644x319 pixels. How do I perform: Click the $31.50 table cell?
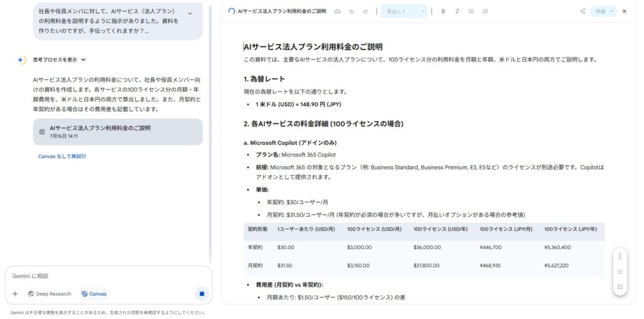[285, 265]
